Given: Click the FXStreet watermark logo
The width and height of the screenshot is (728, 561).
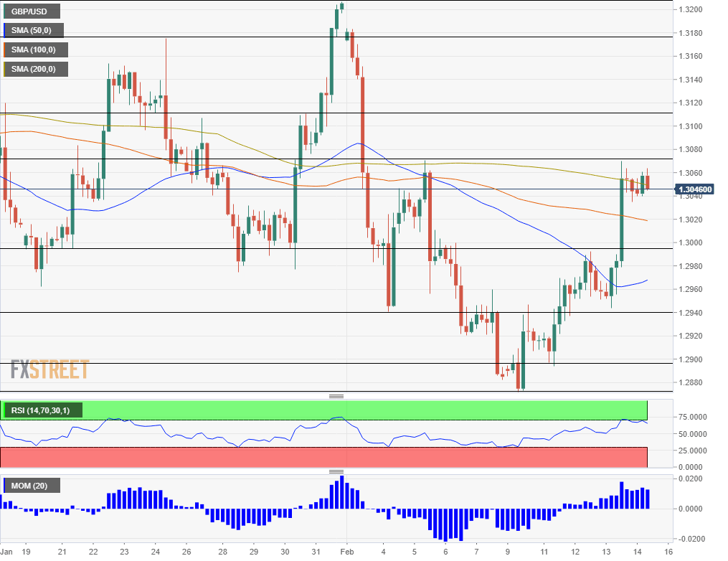Looking at the screenshot, I should coord(49,369).
